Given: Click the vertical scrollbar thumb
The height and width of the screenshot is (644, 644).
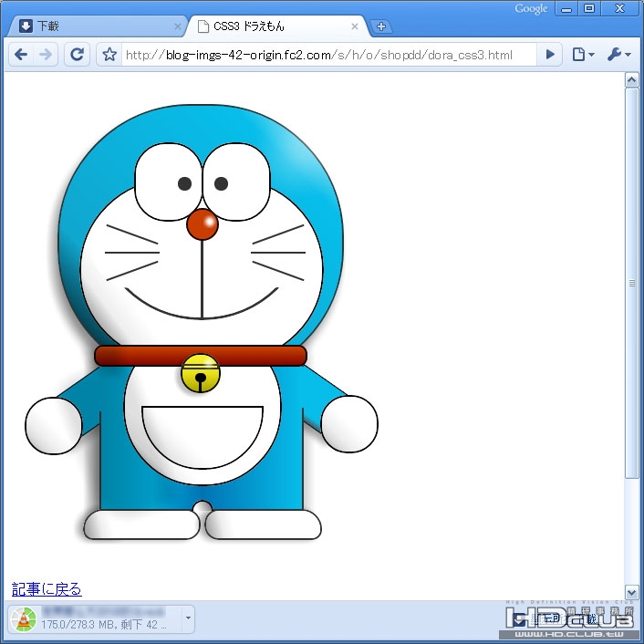Looking at the screenshot, I should (631, 283).
